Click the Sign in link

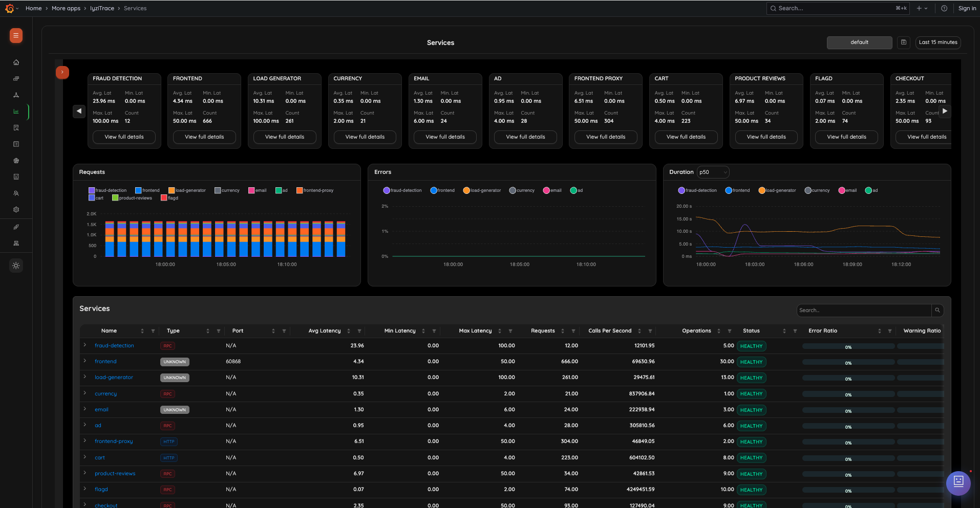point(967,8)
